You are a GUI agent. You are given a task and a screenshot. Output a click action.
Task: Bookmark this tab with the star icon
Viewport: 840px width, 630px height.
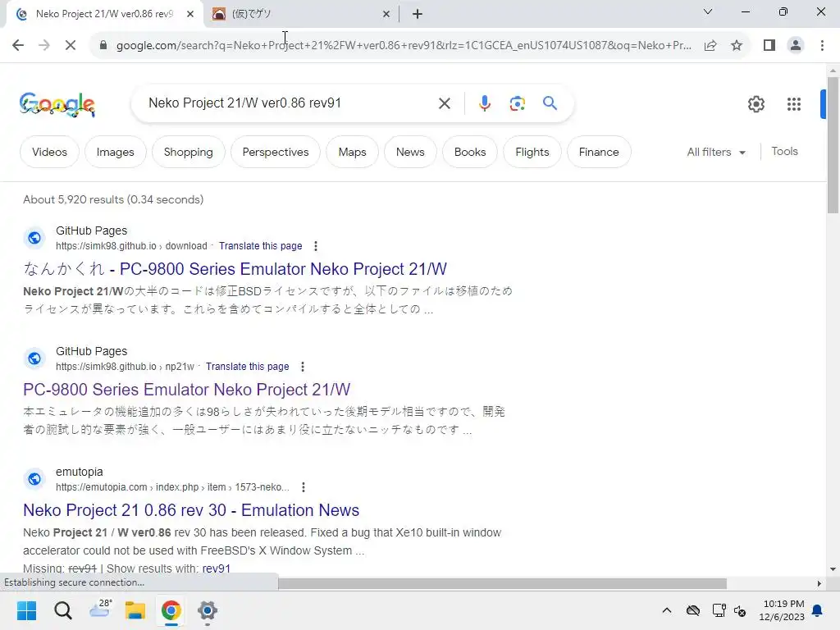[x=737, y=46]
